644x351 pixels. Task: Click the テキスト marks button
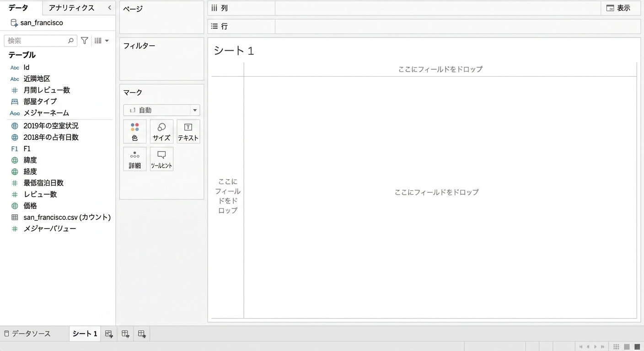pos(188,132)
